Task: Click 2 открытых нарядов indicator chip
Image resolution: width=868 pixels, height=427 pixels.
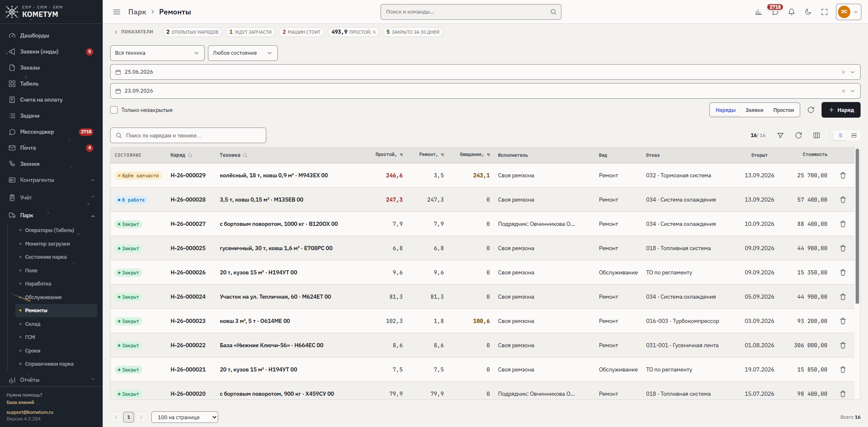Action: coord(192,32)
